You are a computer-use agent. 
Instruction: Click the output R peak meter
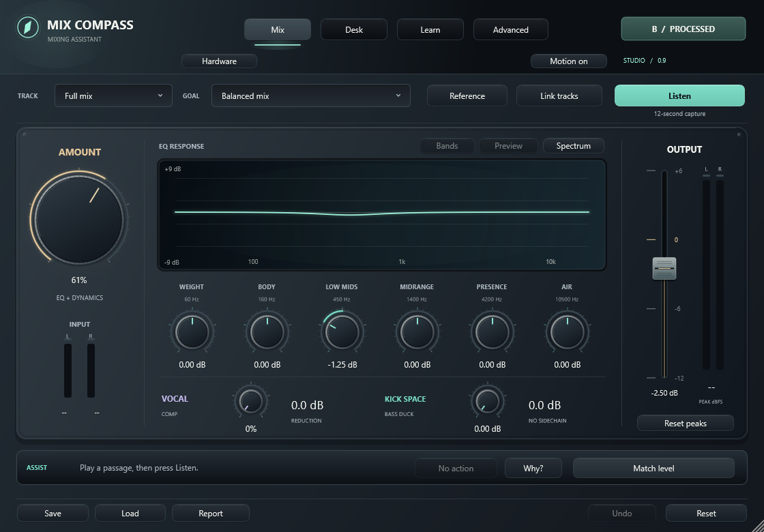click(x=720, y=276)
